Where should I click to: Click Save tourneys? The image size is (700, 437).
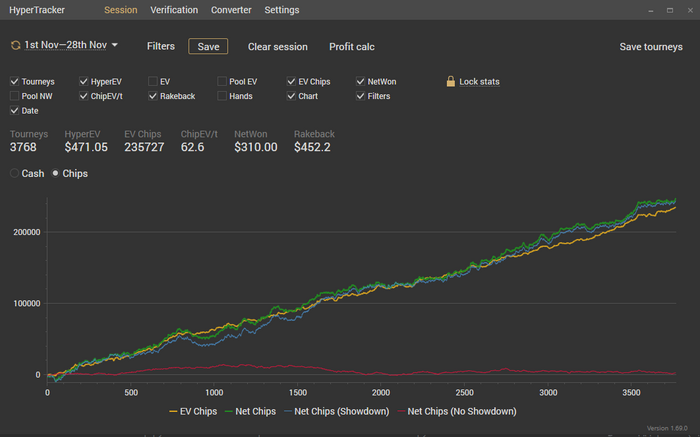click(x=651, y=47)
